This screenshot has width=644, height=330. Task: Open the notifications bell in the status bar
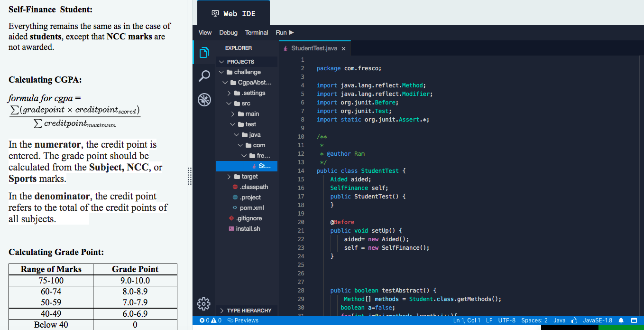621,320
